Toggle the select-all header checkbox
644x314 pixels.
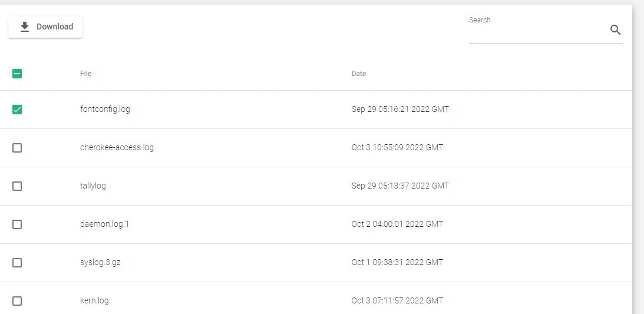coord(17,74)
